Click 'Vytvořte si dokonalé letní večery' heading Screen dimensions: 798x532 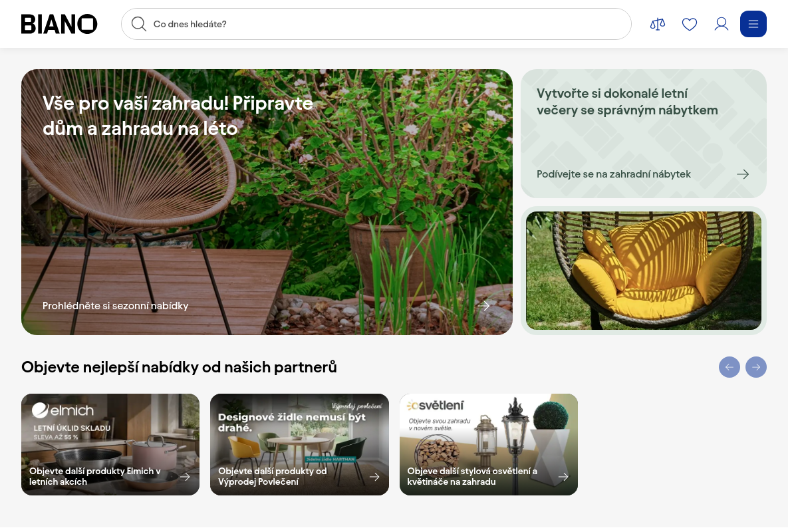(627, 102)
